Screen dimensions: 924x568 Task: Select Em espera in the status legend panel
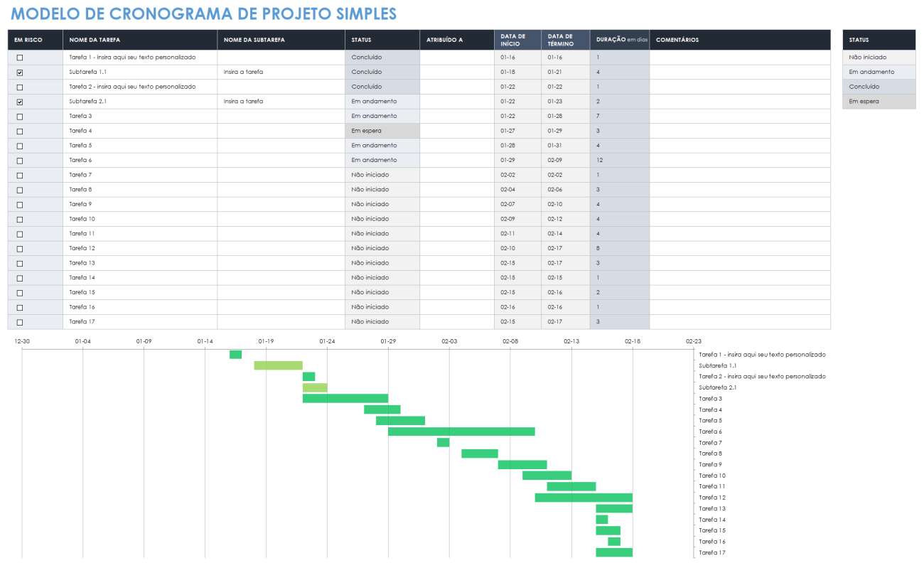point(879,101)
